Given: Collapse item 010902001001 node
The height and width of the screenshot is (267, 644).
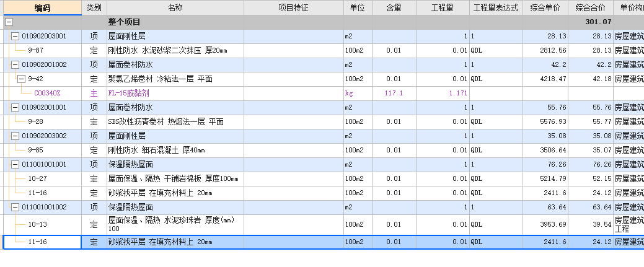Looking at the screenshot, I should pos(15,107).
